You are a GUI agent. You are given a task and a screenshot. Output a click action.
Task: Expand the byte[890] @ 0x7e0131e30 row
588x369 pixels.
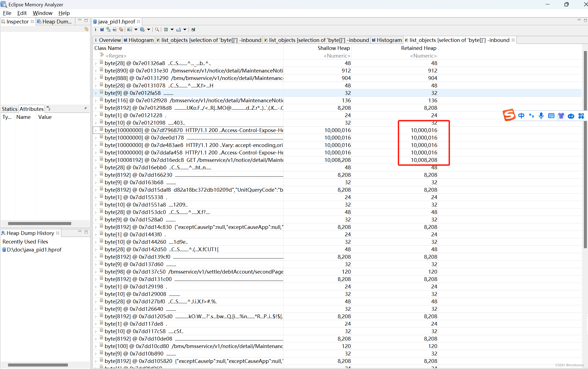point(96,71)
